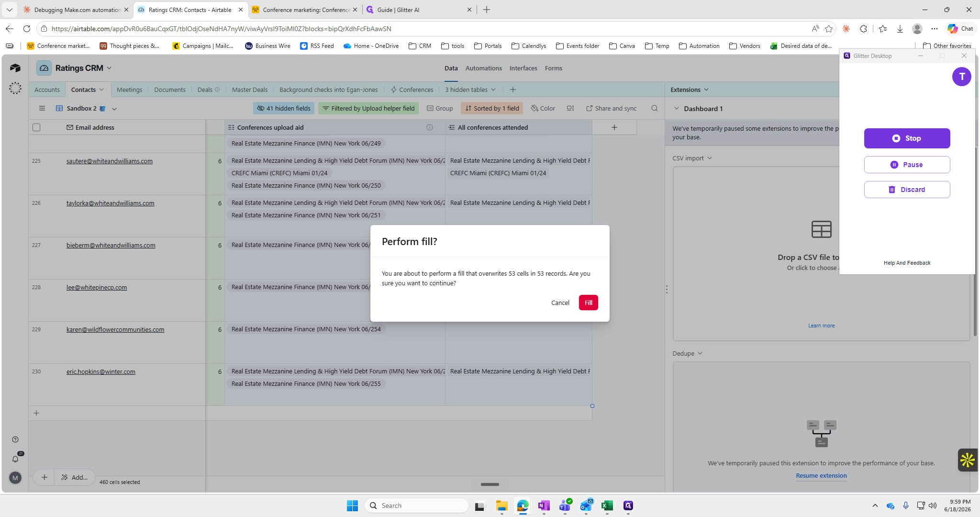This screenshot has height=517, width=980.
Task: Expand the Ratings CRM base name menu
Action: [109, 68]
